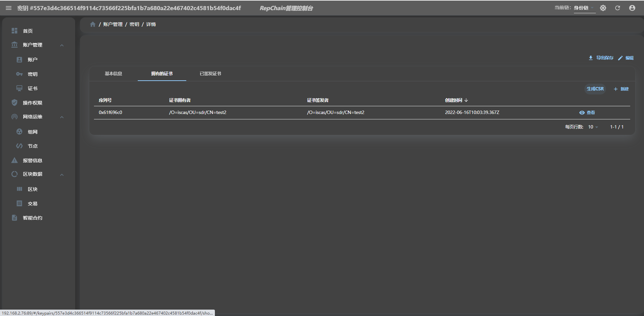644x316 pixels.
Task: Click the pencil icon beside 编辑
Action: (x=620, y=58)
